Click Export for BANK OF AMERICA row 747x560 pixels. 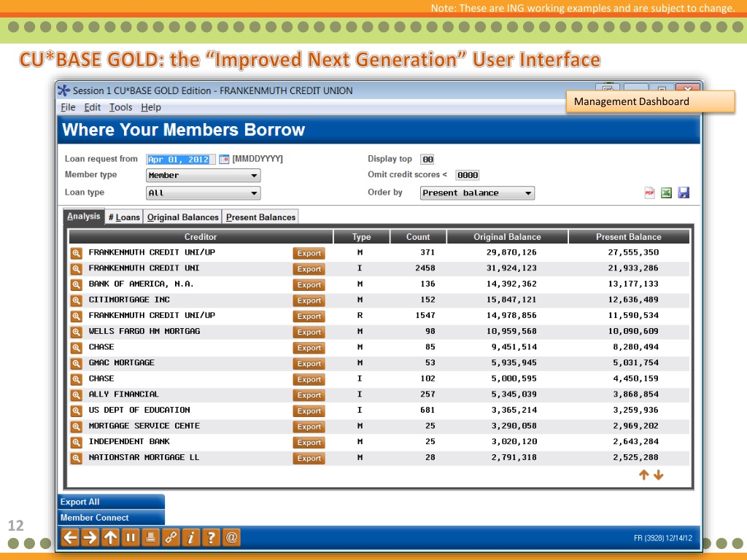click(x=309, y=285)
